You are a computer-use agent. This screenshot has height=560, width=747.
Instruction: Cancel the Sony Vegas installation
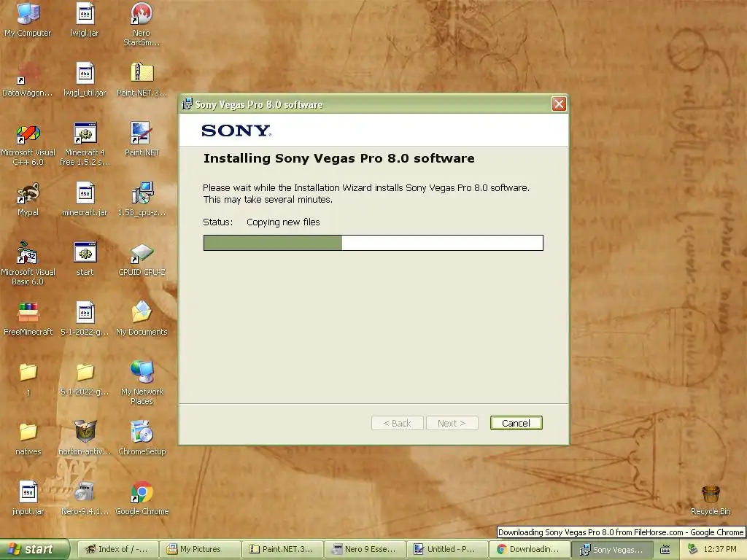pos(516,423)
